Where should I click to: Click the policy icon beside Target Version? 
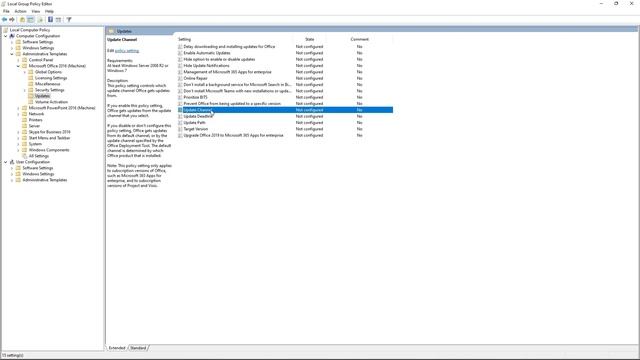180,129
